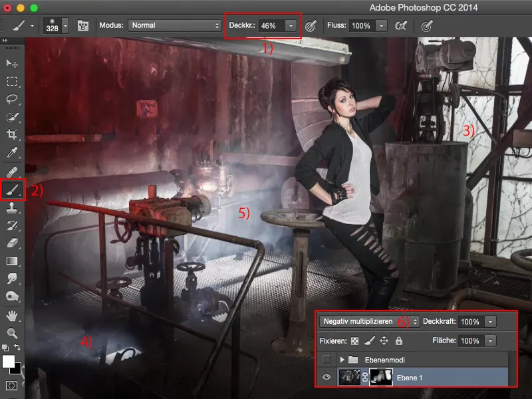
Task: Click the brush size preview 328
Action: click(53, 26)
